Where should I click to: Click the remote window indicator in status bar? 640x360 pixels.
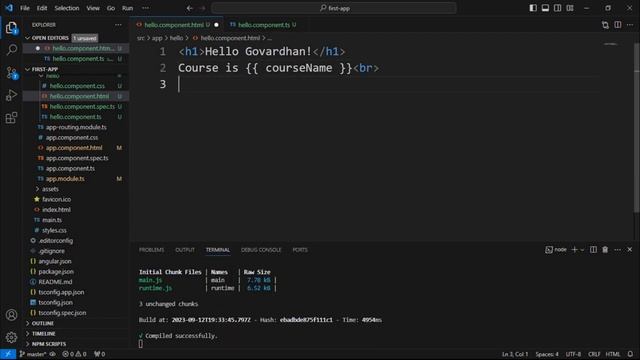point(8,354)
